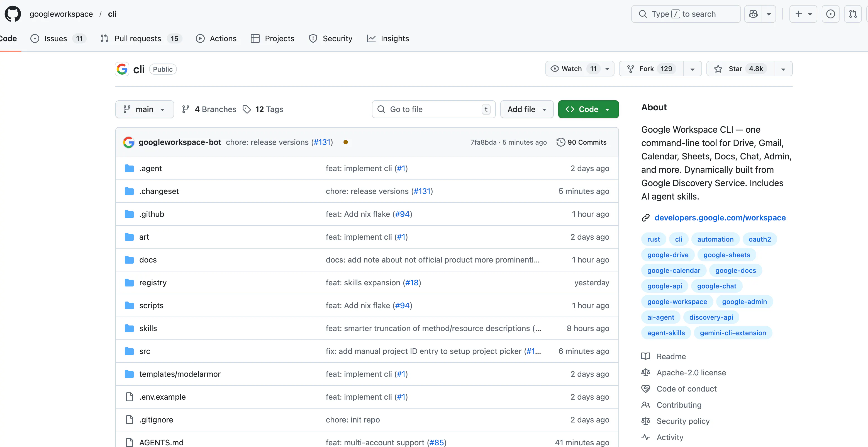868x447 pixels.
Task: Open the 90 Commits history link
Action: click(581, 142)
